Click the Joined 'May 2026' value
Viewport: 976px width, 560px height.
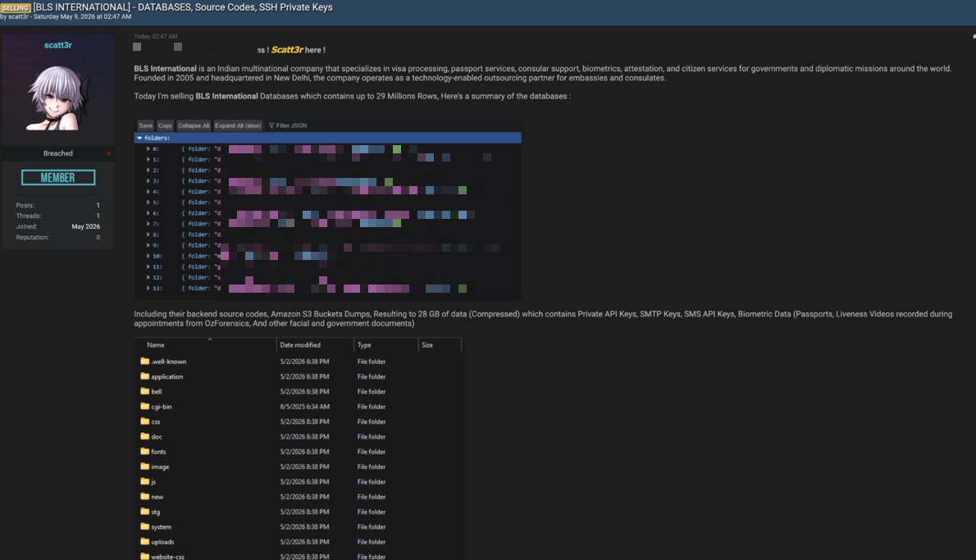point(85,226)
